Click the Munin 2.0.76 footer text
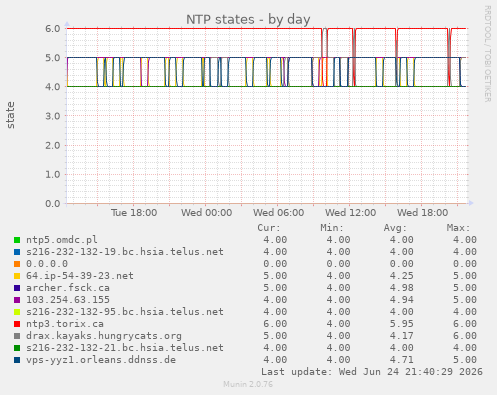The image size is (497, 395). coord(248,384)
